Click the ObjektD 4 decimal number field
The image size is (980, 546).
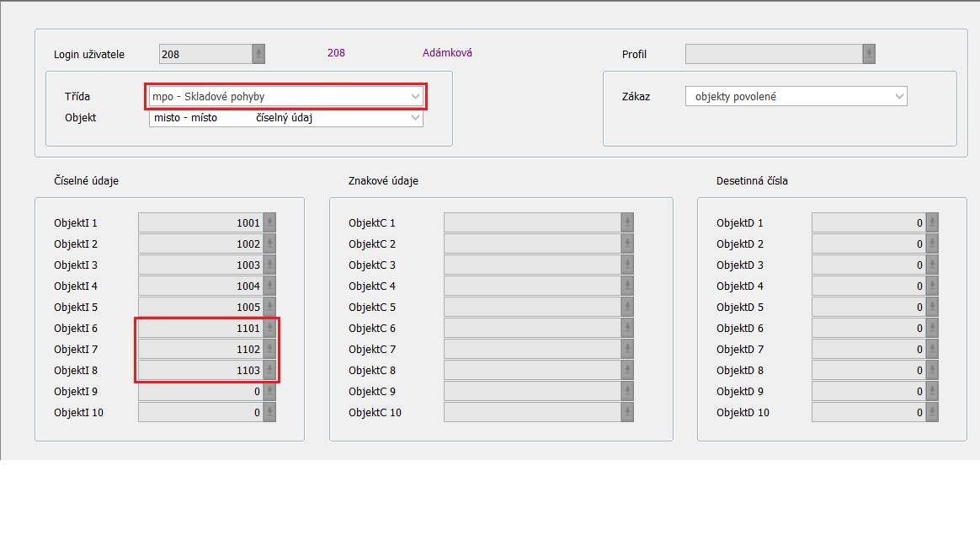[x=868, y=286]
